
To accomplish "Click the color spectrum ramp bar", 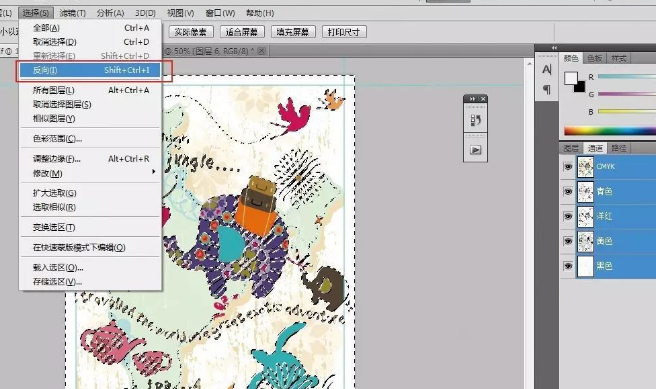I will pyautogui.click(x=610, y=131).
